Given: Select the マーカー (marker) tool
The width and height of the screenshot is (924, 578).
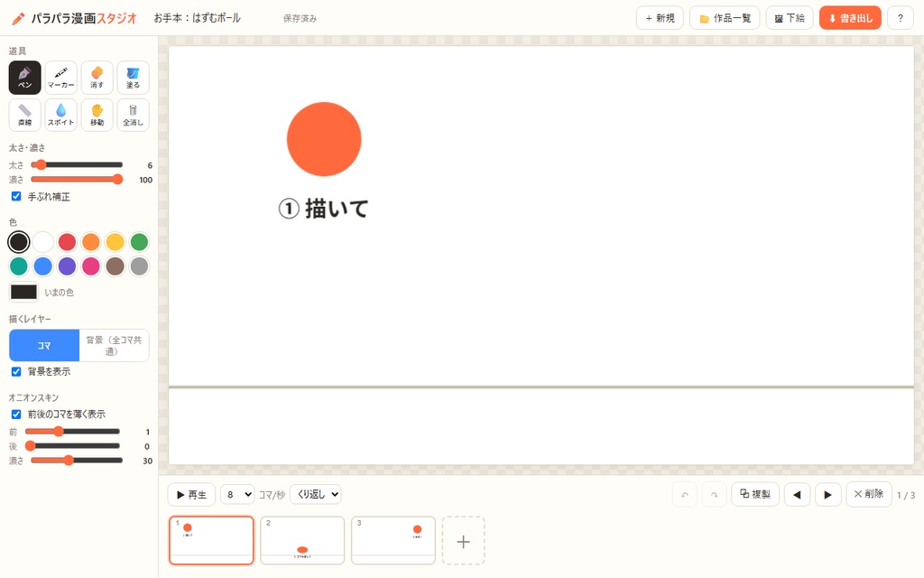Looking at the screenshot, I should [60, 78].
